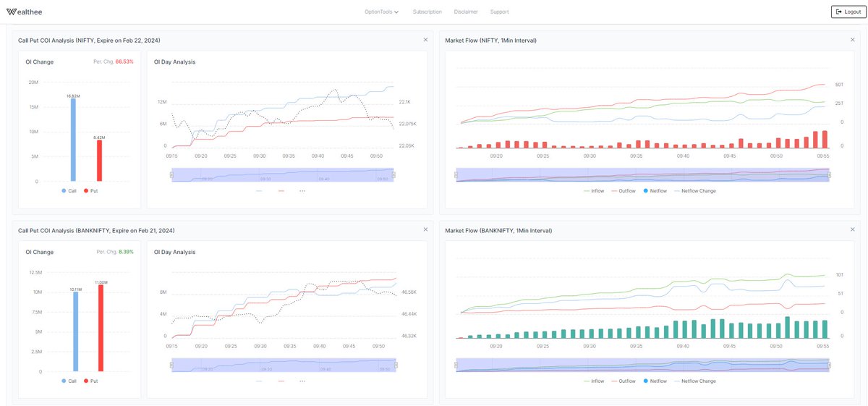The height and width of the screenshot is (406, 868).
Task: Click Market Flow (NIFTY, 1Min Interval) title
Action: pyautogui.click(x=491, y=40)
